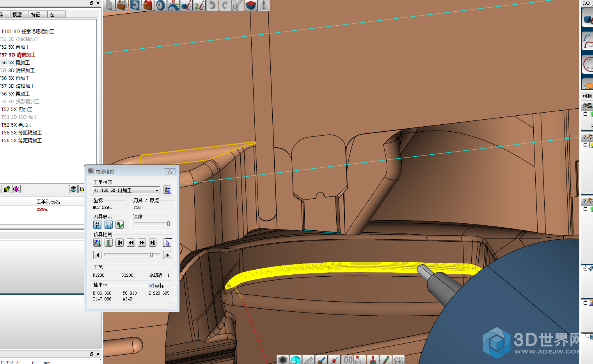Jump to simulation start with skip-back button
This screenshot has width=593, height=364.
pos(120,243)
